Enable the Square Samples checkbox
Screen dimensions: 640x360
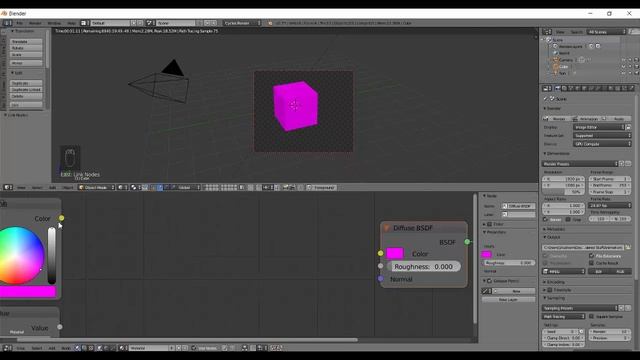(x=591, y=316)
